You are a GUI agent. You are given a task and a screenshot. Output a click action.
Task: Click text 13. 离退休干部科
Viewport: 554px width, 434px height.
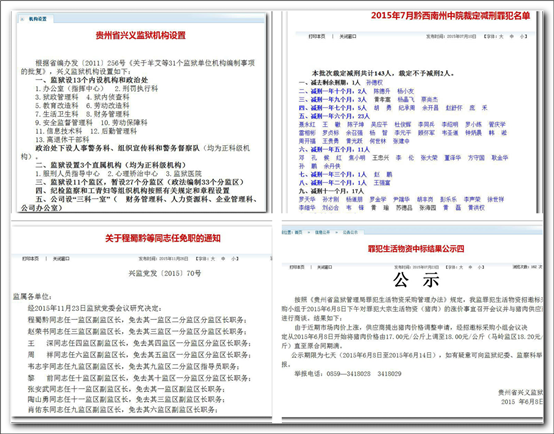coord(62,140)
